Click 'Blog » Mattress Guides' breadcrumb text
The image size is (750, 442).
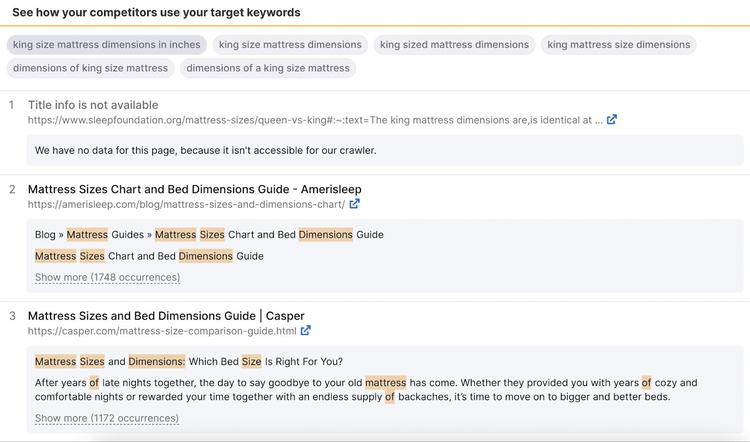89,234
